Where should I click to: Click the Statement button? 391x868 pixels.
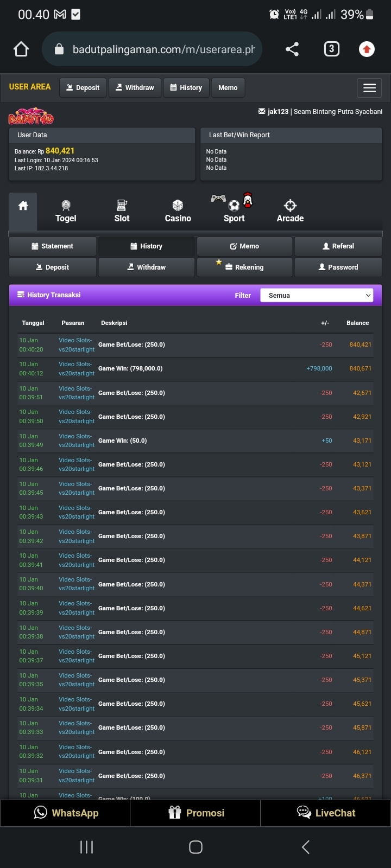click(x=53, y=246)
